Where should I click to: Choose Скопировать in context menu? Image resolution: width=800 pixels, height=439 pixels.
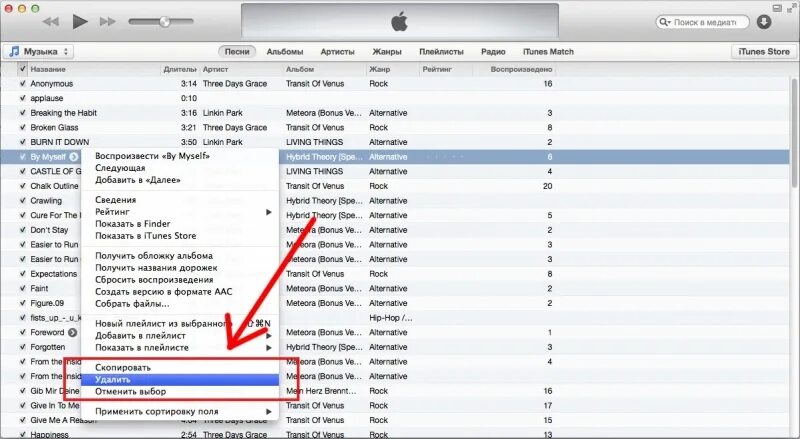coord(180,367)
